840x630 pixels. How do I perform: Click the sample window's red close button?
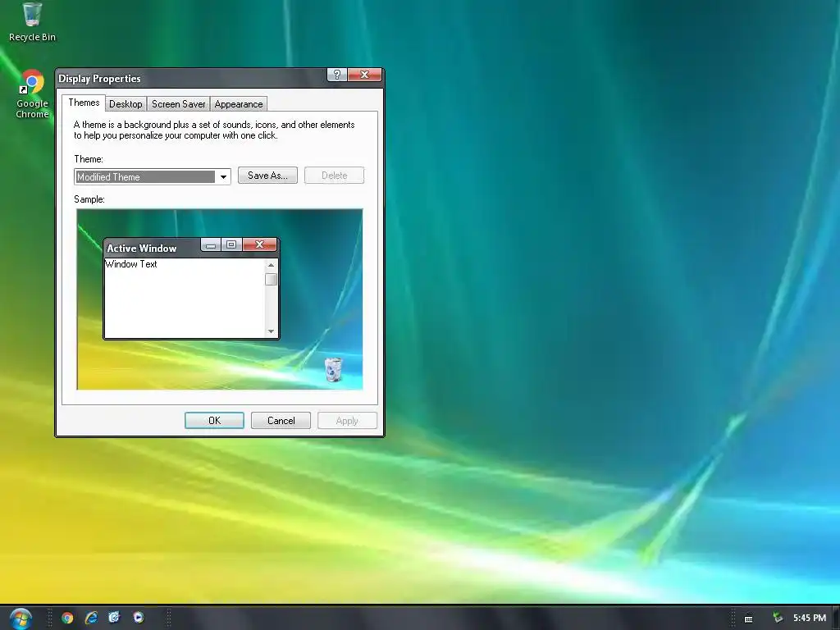point(260,244)
